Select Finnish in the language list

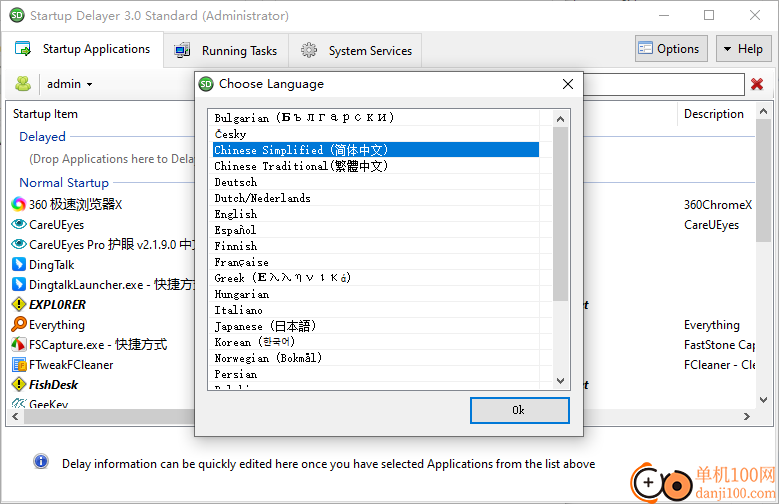tap(376, 246)
